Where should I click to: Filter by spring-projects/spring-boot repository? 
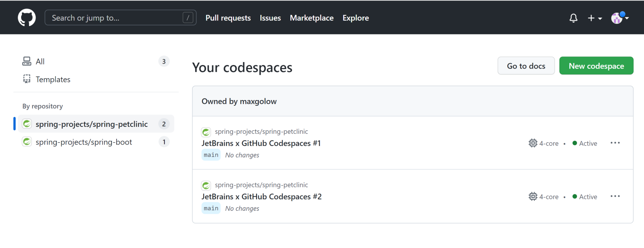tap(84, 142)
